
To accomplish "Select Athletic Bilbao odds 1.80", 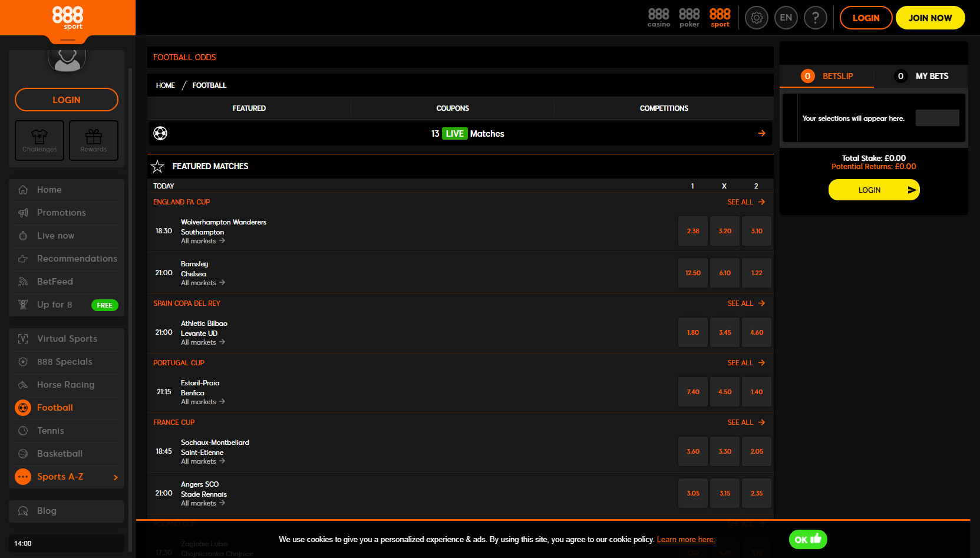I will coord(693,332).
